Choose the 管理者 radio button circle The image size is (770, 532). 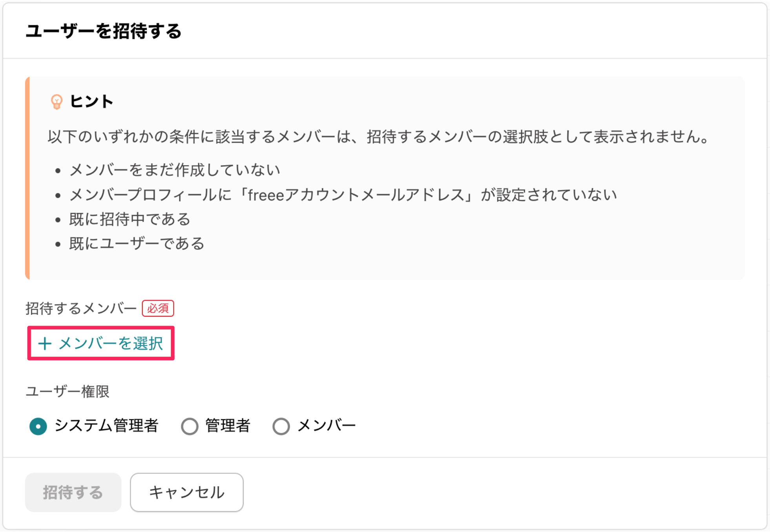(190, 426)
